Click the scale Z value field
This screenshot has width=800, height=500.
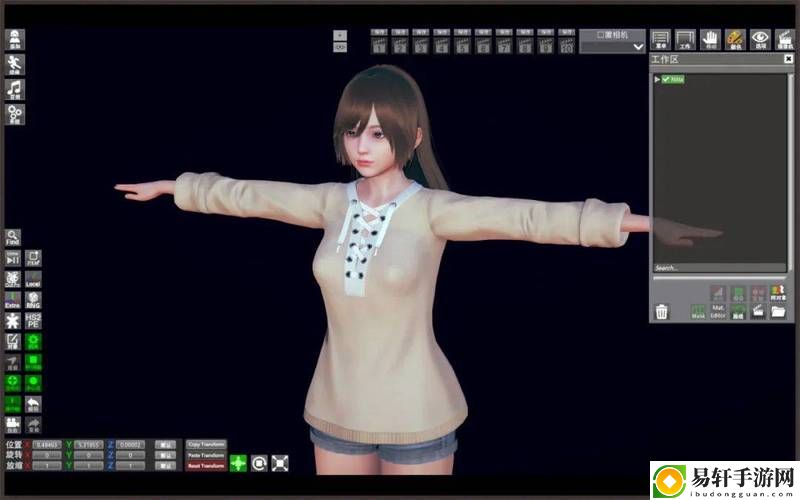point(130,466)
